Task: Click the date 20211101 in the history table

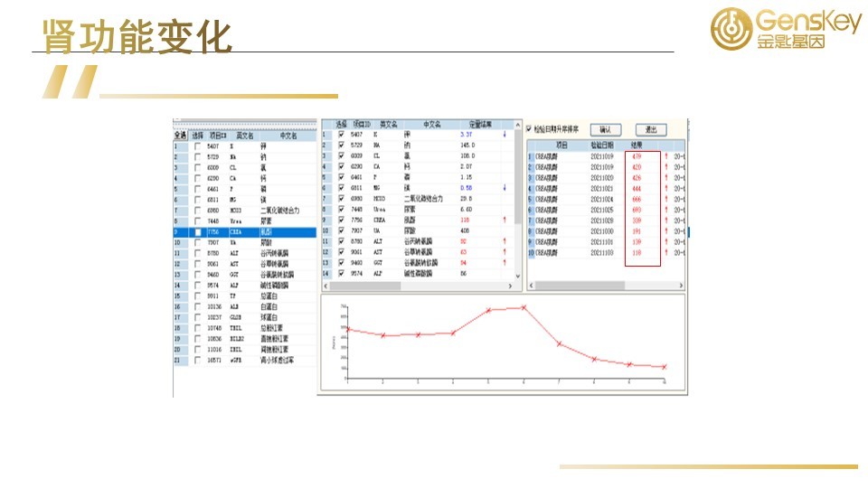Action: [602, 242]
